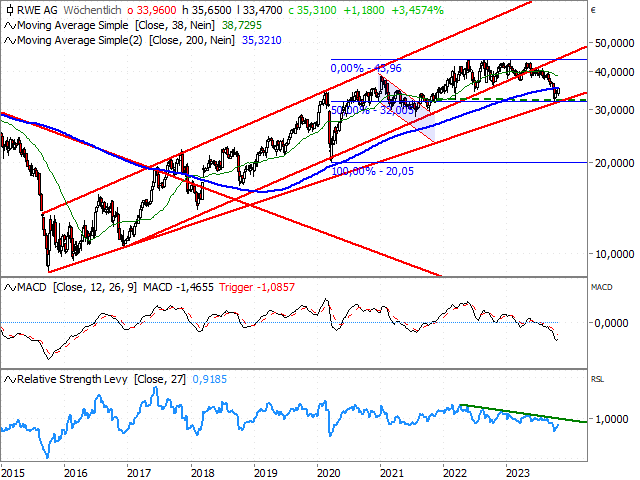Image resolution: width=640 pixels, height=480 pixels.
Task: Select the Fibonacci label 100,00% - 20,05
Action: [373, 171]
